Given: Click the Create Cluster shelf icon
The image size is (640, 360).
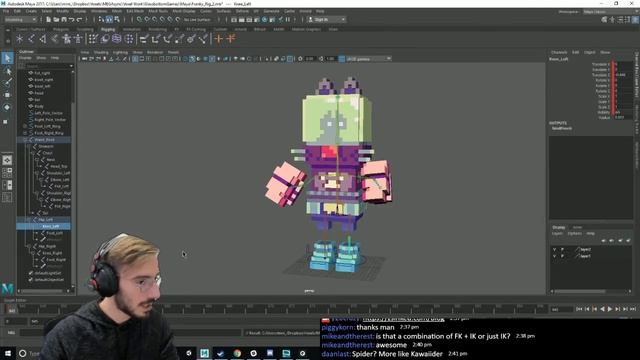Looking at the screenshot, I should pyautogui.click(x=129, y=39).
